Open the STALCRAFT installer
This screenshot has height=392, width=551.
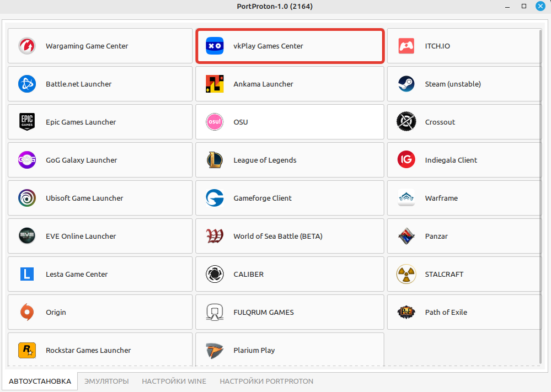pyautogui.click(x=464, y=274)
